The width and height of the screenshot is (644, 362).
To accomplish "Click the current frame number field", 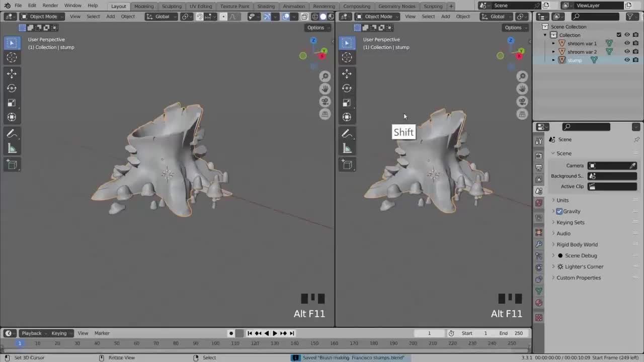I will [x=429, y=333].
